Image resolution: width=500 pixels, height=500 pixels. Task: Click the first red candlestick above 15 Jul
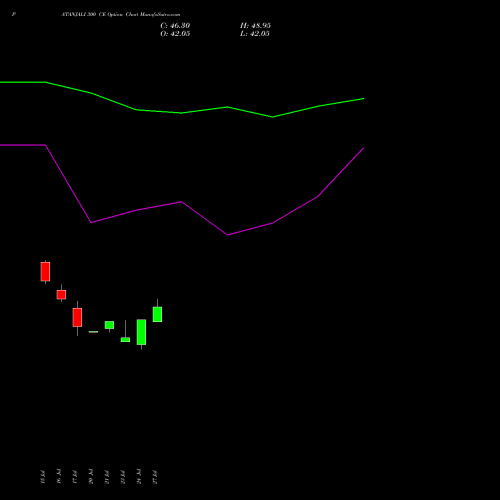[45, 272]
